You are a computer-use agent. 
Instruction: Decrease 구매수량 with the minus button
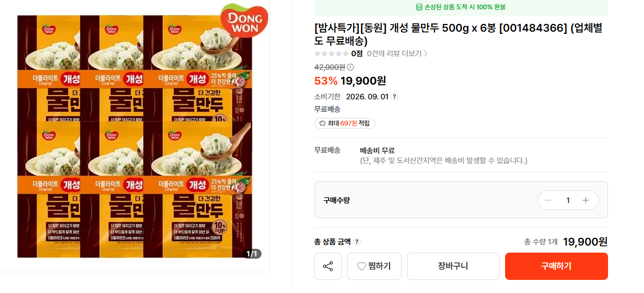coord(548,200)
